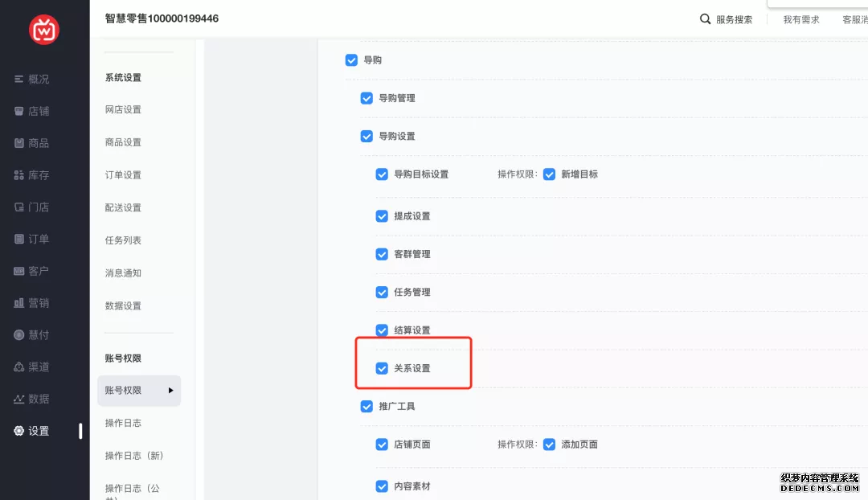Toggle the 店铺页面 checkbox
The height and width of the screenshot is (500, 868).
coord(382,445)
